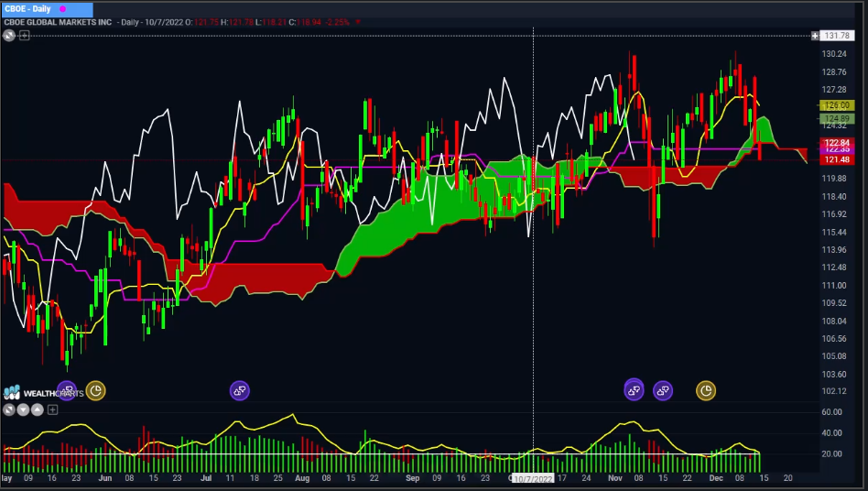Click plus icon on lower indicator pane

pos(52,409)
